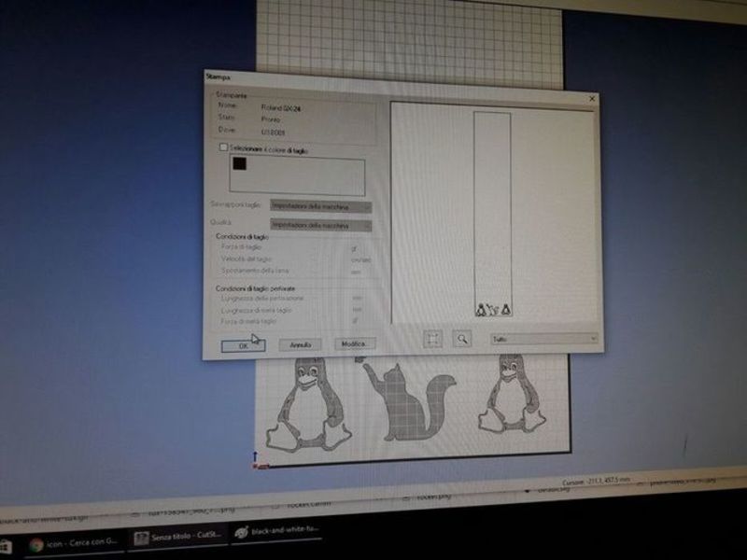Viewport: 747px width, 560px height.
Task: Select the cat silhouette on the CutStudio canvas
Action: coord(409,402)
